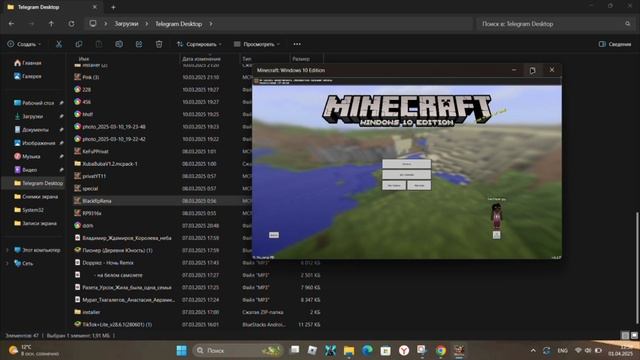
Task: Click the Rename icon in Explorer toolbar
Action: click(119, 44)
